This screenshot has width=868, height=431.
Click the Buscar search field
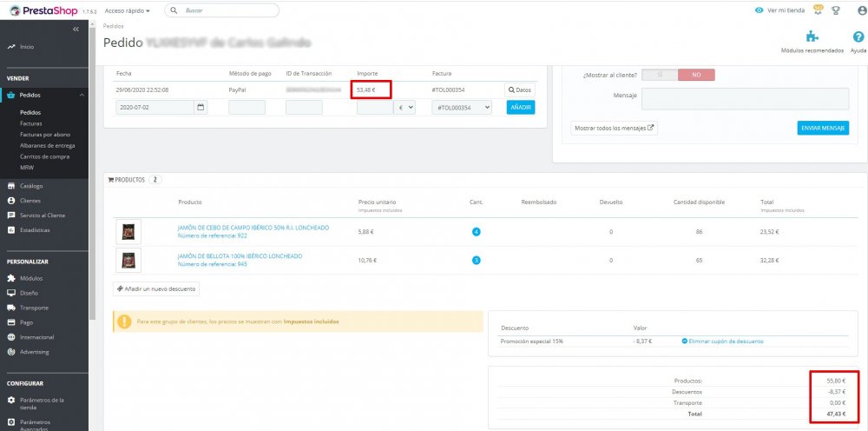221,10
